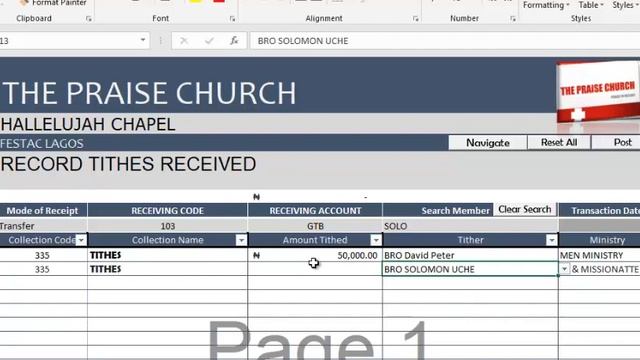Open the Amount Tithed filter dropdown
Screen dimensions: 640x360
376,240
